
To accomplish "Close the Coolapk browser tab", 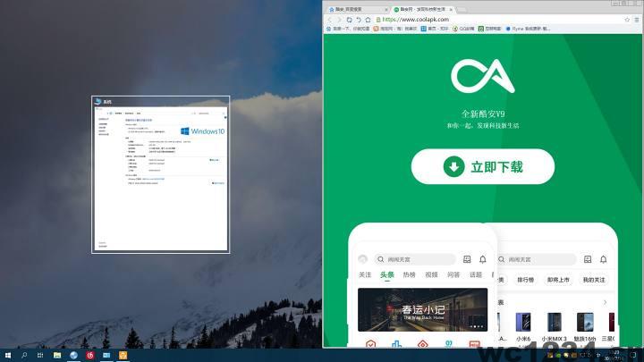I will click(451, 9).
